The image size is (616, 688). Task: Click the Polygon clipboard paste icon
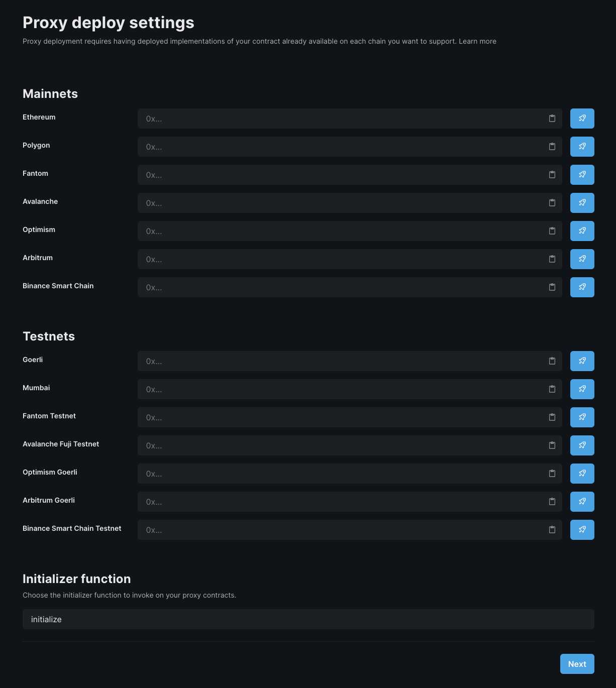pos(552,147)
